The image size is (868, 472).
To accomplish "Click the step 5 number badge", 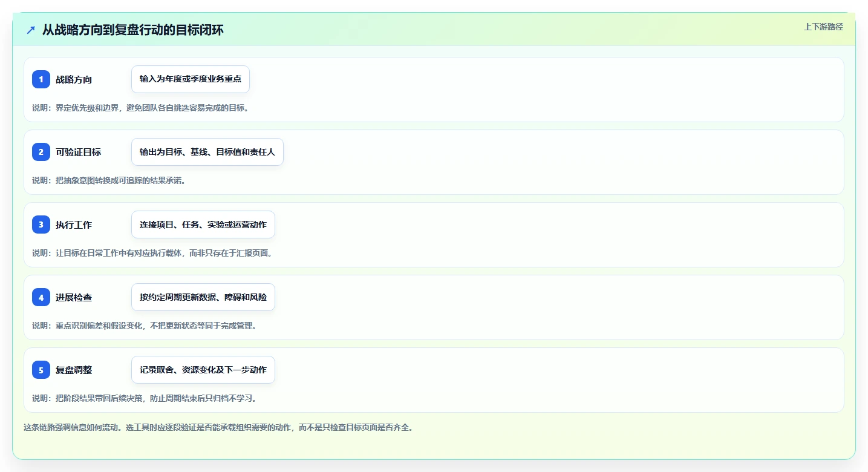I will [x=41, y=370].
